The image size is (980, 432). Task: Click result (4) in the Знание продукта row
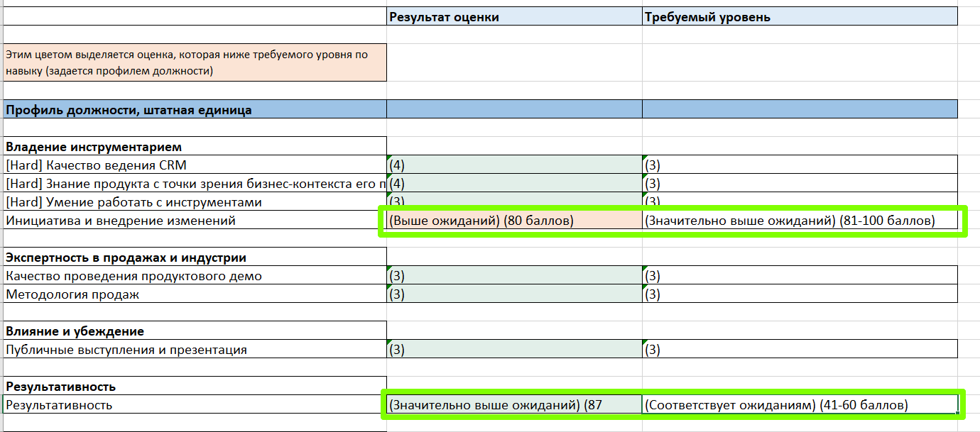click(x=515, y=183)
